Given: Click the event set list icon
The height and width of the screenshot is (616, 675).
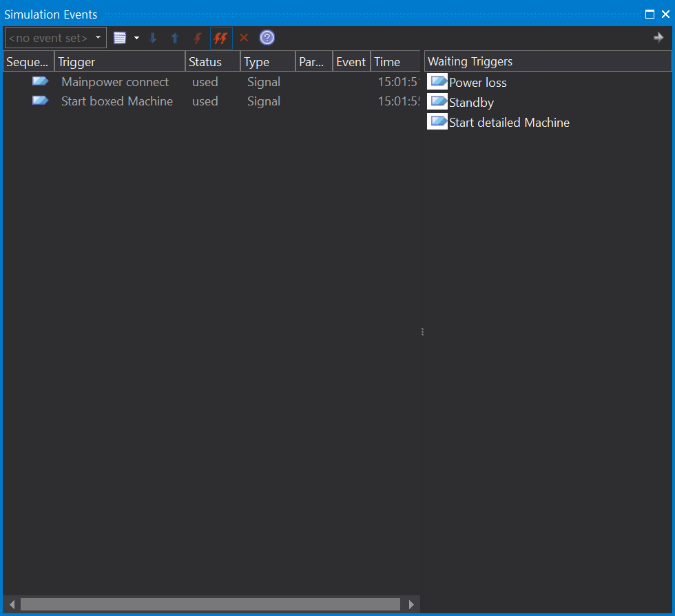Looking at the screenshot, I should click(120, 38).
